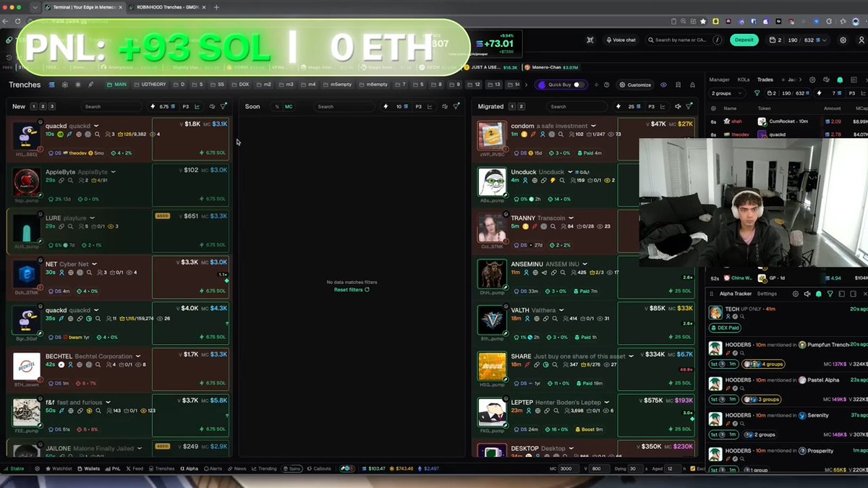Viewport: 868px width, 488px height.
Task: Select the % toggle in Soon header
Action: pyautogui.click(x=276, y=106)
